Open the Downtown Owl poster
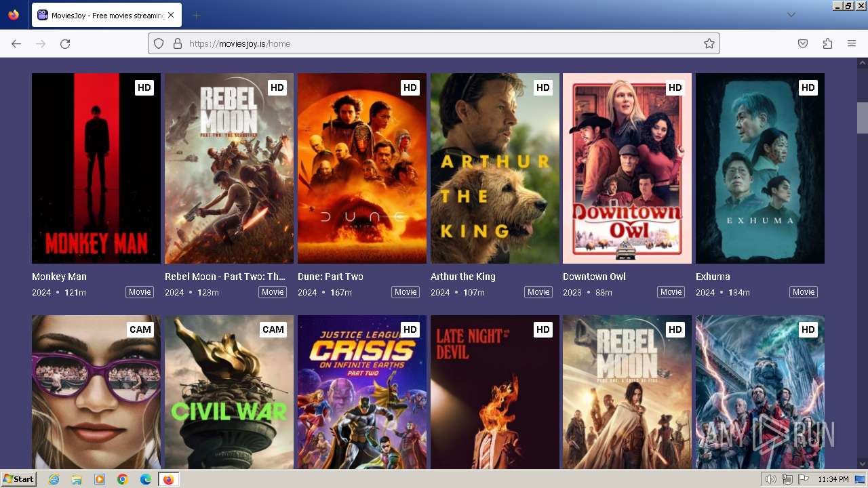Screen dimensions: 868x488 (x=627, y=168)
